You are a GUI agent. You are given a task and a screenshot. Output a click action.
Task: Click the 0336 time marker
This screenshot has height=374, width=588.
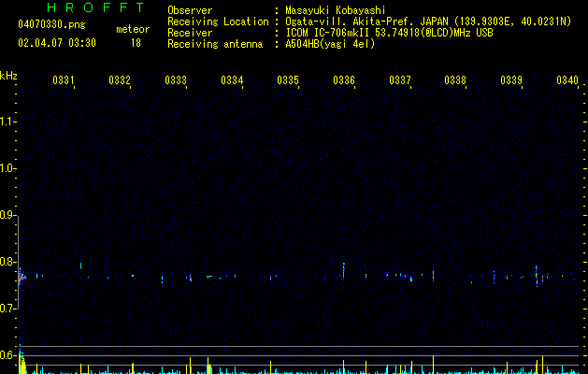click(344, 80)
